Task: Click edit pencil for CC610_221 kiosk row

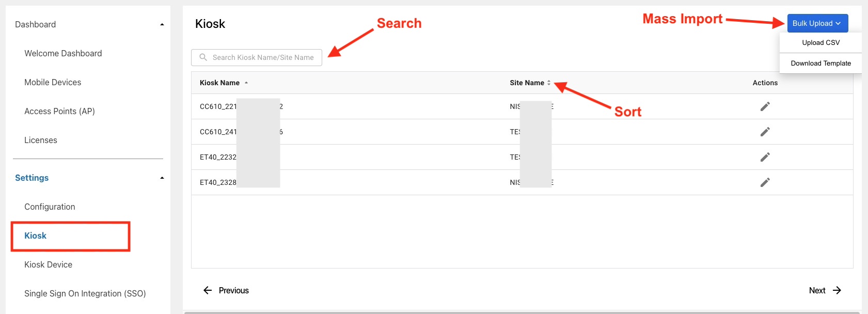Action: 765,106
